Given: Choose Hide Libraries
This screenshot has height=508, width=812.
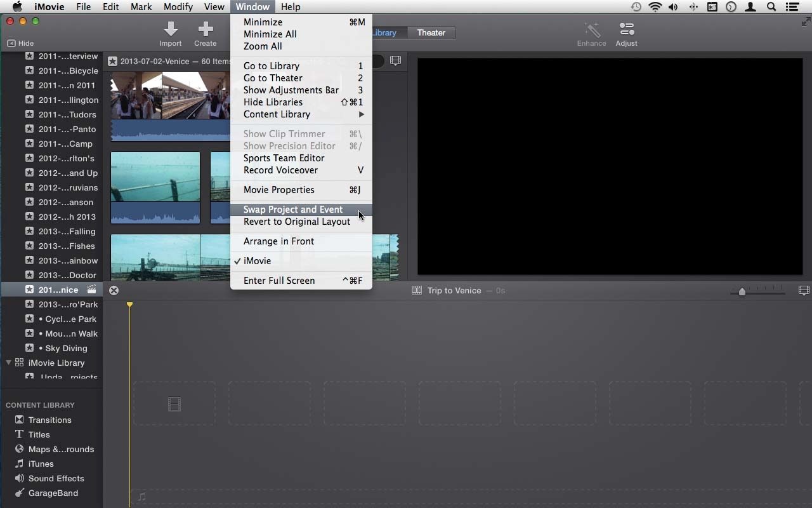Looking at the screenshot, I should (301, 102).
